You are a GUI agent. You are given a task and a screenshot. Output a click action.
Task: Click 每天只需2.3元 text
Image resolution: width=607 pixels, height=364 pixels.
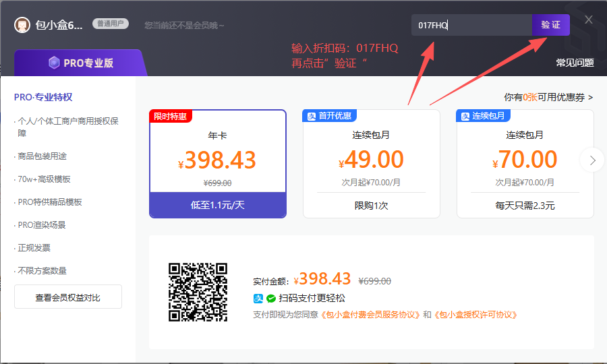525,206
